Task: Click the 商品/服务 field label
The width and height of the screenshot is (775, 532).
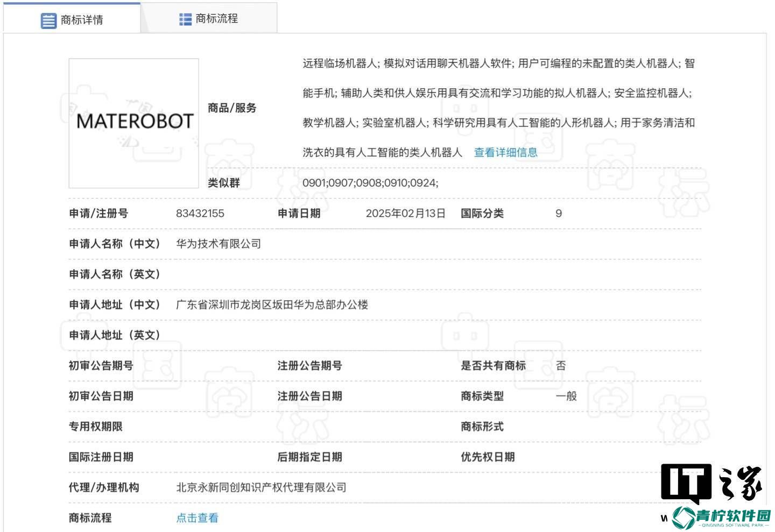Action: (232, 108)
